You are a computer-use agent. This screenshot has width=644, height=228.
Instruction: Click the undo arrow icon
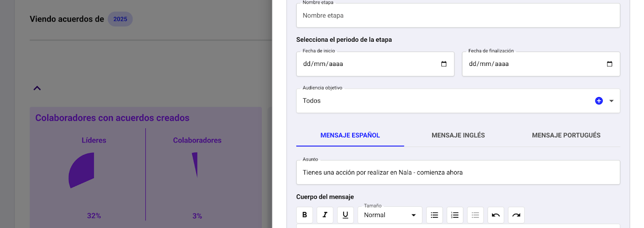point(496,215)
